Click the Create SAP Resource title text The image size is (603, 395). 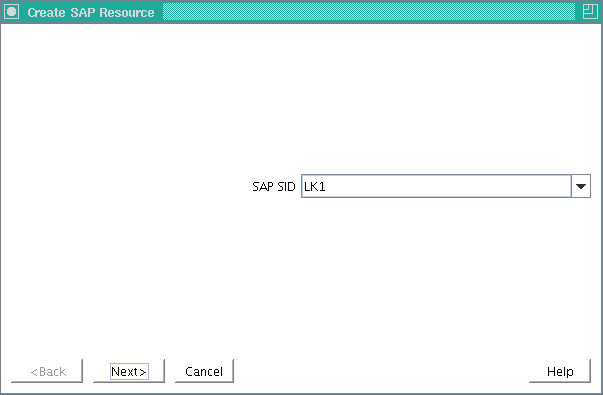click(x=91, y=12)
